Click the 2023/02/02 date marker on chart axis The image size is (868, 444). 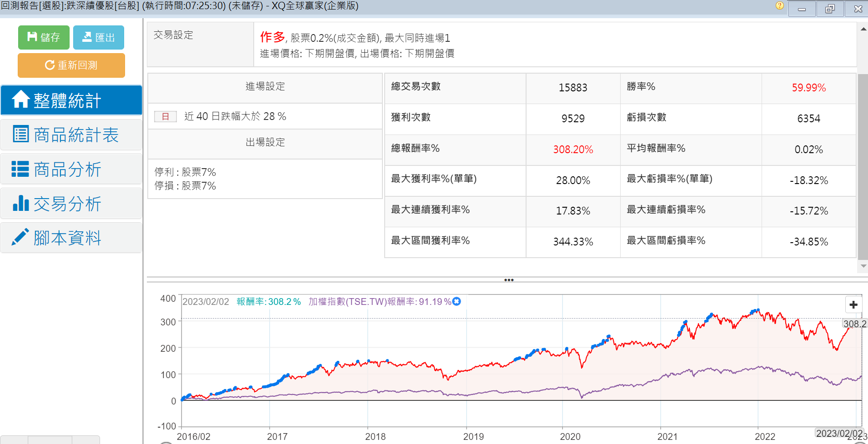pyautogui.click(x=839, y=433)
